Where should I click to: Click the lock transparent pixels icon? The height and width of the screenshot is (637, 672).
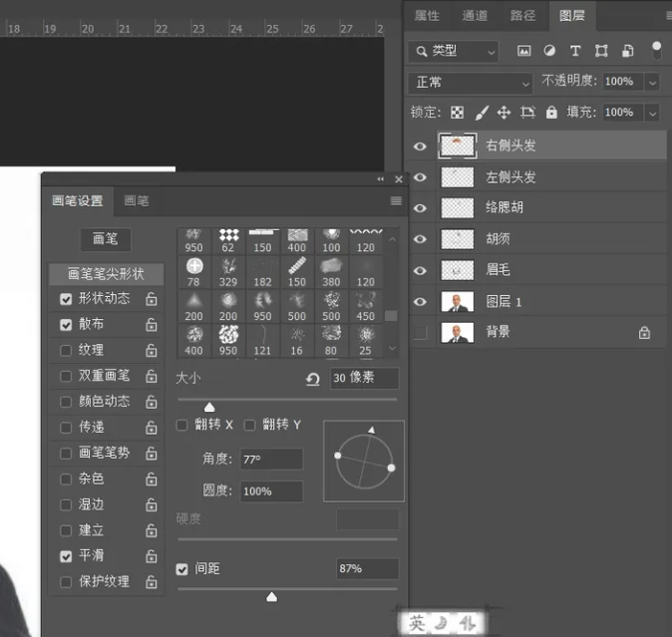pos(458,113)
